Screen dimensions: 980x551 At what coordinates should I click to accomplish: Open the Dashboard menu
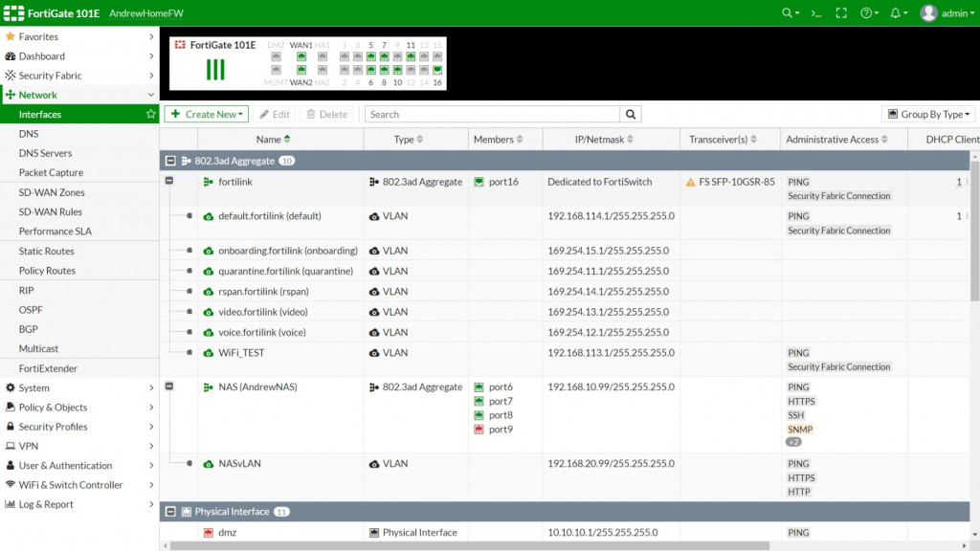click(79, 56)
